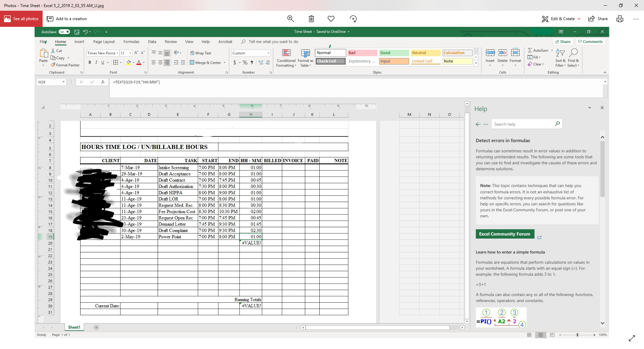Click the Insert Function fx icon
The height and width of the screenshot is (349, 644).
(x=103, y=82)
